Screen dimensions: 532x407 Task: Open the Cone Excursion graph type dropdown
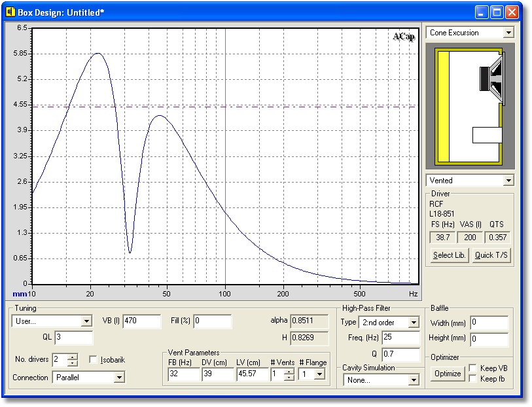pos(508,33)
